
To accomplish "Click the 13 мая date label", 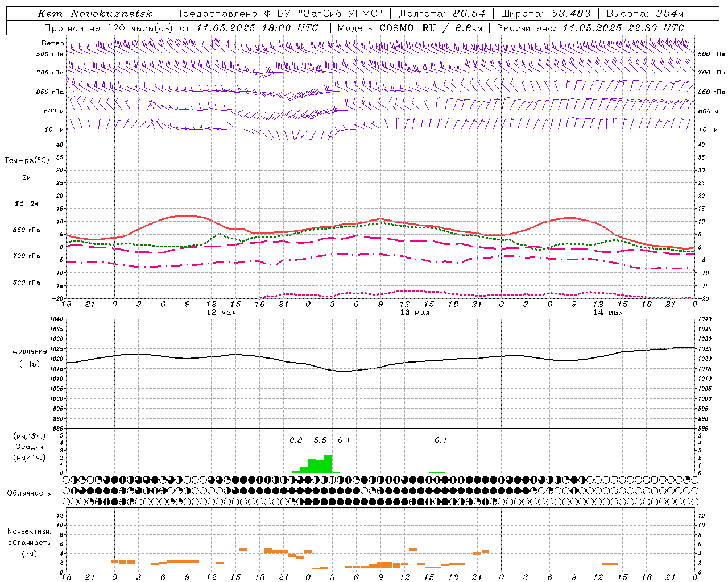I will [415, 313].
